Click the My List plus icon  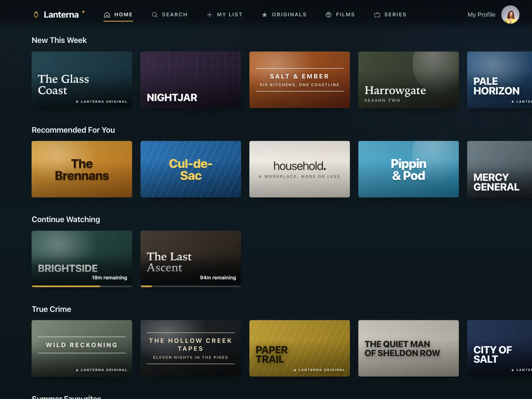209,15
